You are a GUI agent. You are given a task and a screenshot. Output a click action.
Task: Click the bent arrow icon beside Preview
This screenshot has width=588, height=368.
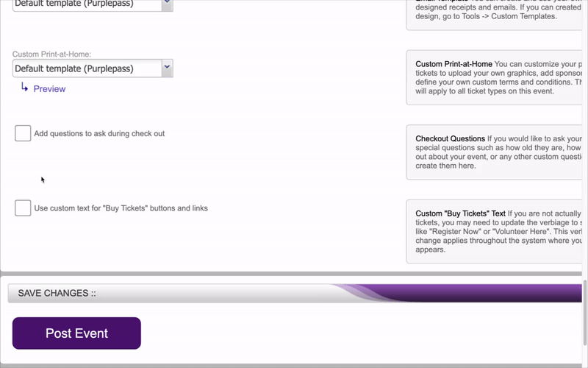click(24, 88)
